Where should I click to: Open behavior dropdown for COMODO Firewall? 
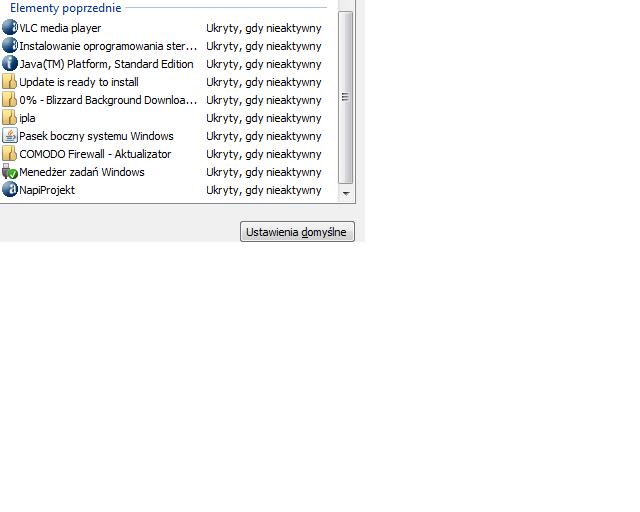pos(264,154)
